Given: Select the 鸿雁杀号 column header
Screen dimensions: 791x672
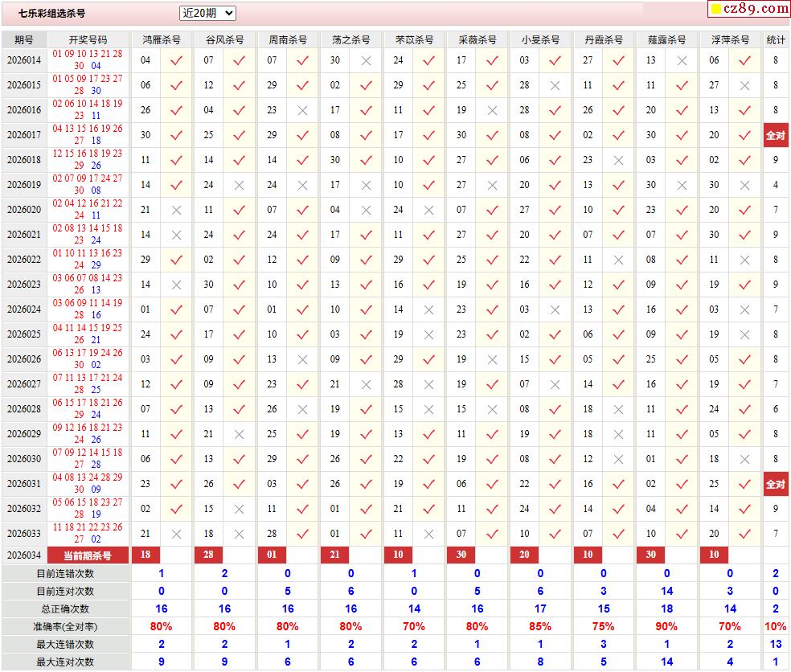Looking at the screenshot, I should pos(161,39).
